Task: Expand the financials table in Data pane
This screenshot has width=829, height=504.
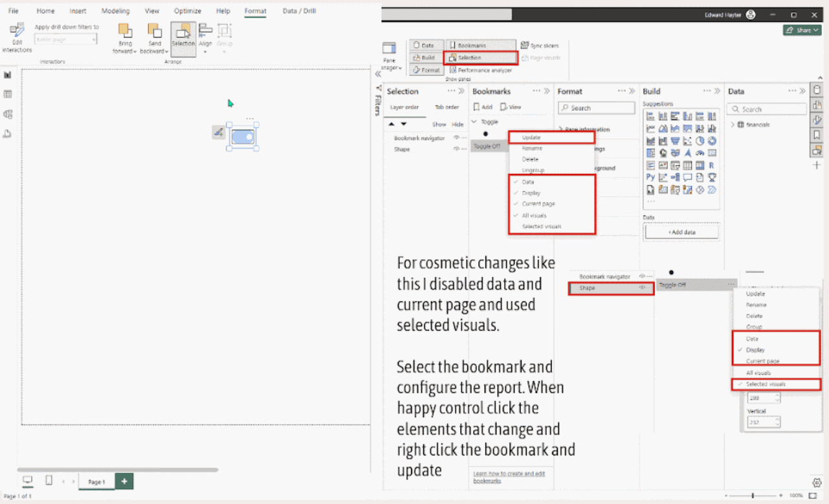Action: pyautogui.click(x=733, y=125)
